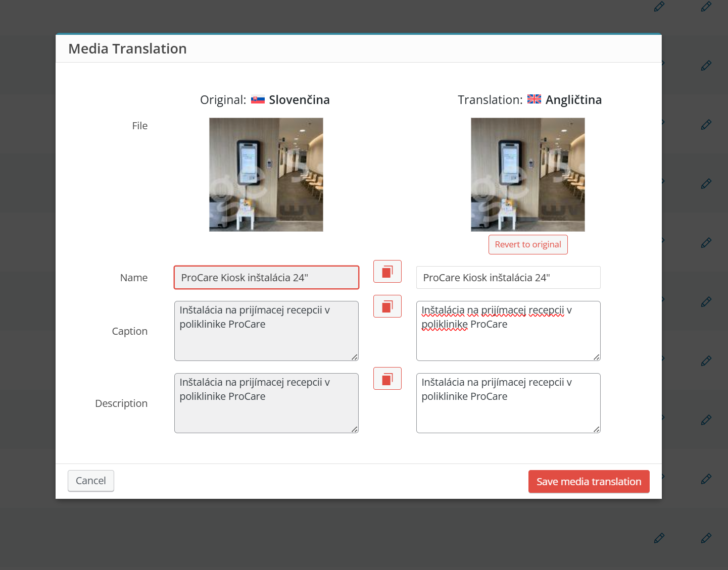Edit the translated Description textarea
Screen dimensions: 728x570
(x=508, y=403)
